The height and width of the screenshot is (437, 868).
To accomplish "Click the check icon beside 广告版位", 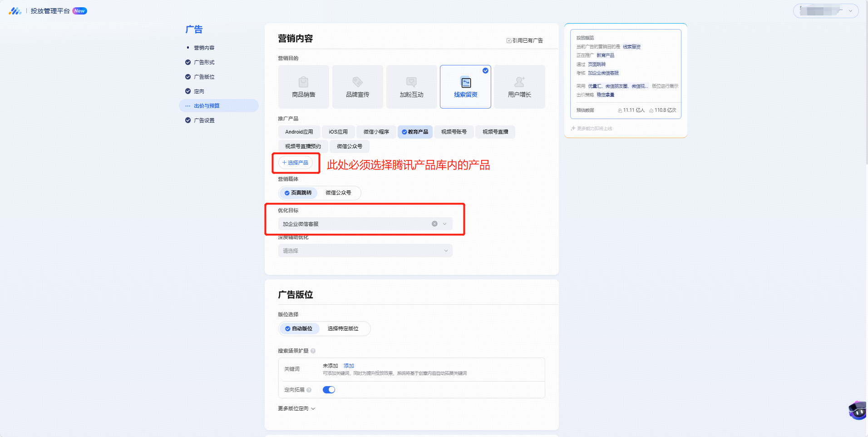I will [x=188, y=77].
